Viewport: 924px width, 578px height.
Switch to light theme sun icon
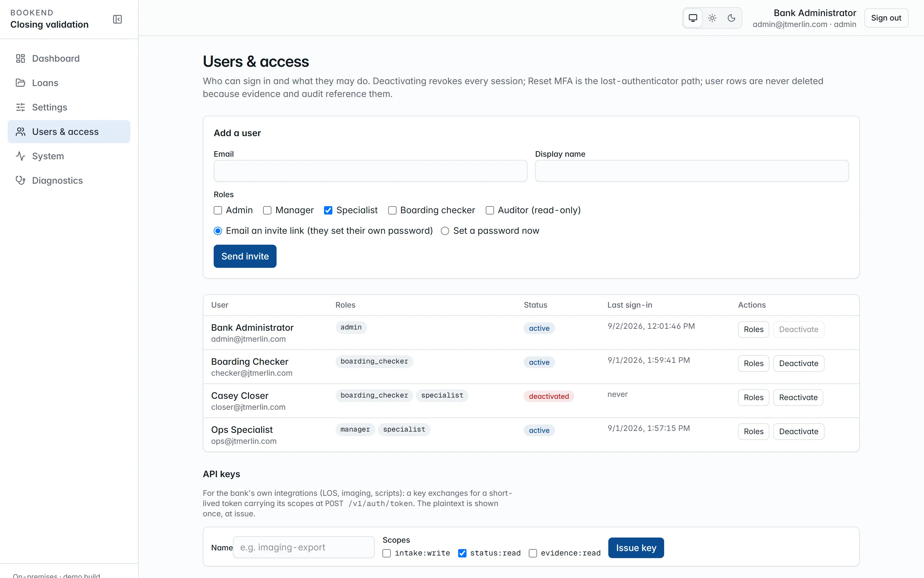(x=712, y=18)
